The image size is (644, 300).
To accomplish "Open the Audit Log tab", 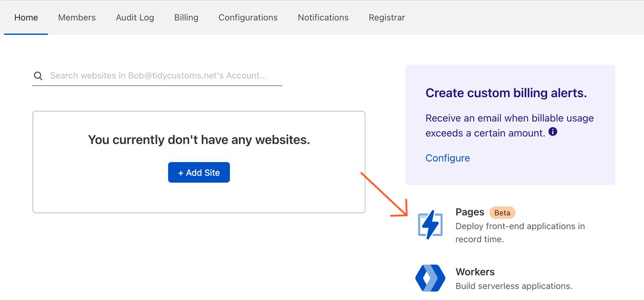I will pyautogui.click(x=135, y=18).
